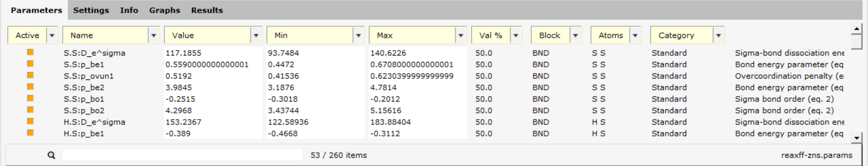
Task: Sort by the Value column header
Action: point(208,35)
